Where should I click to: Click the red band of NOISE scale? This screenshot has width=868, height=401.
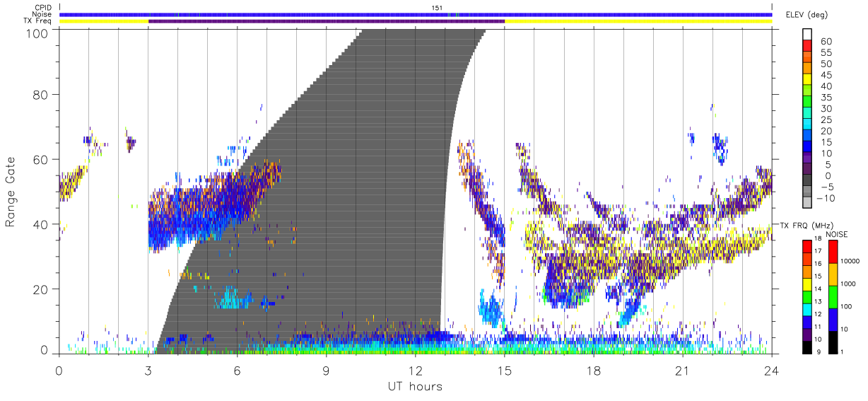click(832, 251)
